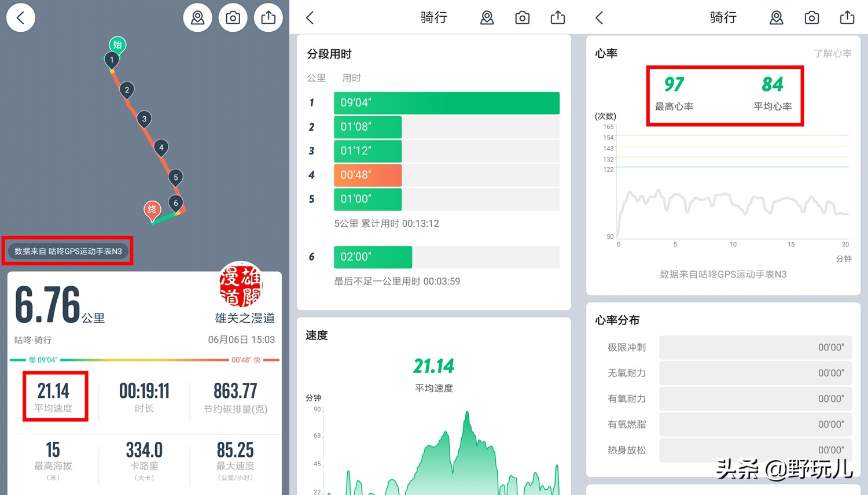Select kilometer marker 3 on the route
The image size is (868, 495).
click(144, 119)
